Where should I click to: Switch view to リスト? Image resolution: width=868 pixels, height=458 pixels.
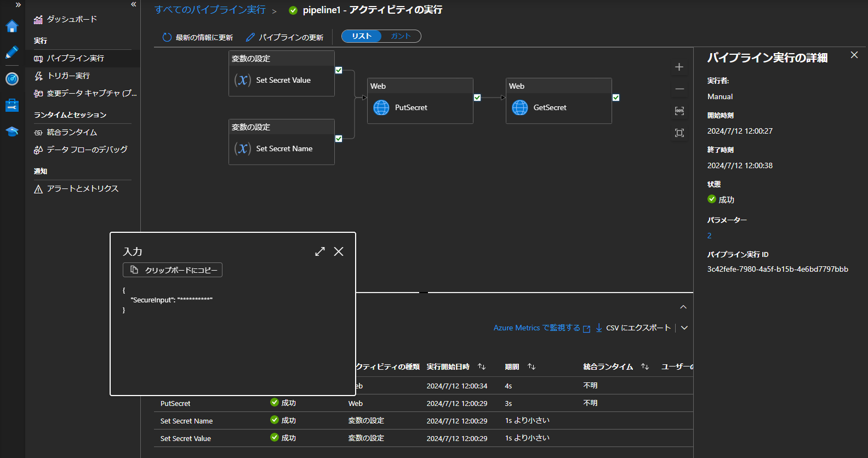362,36
